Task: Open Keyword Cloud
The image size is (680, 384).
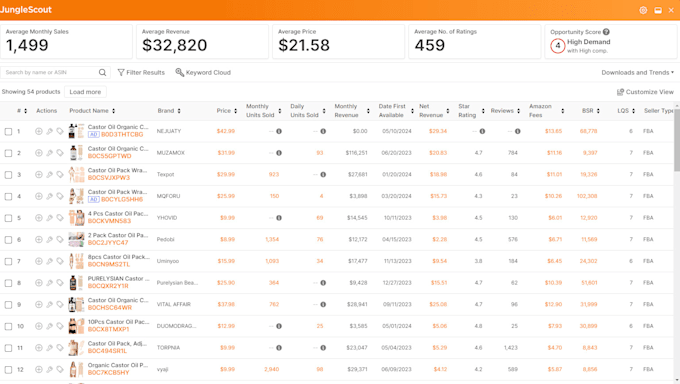Action: click(203, 72)
